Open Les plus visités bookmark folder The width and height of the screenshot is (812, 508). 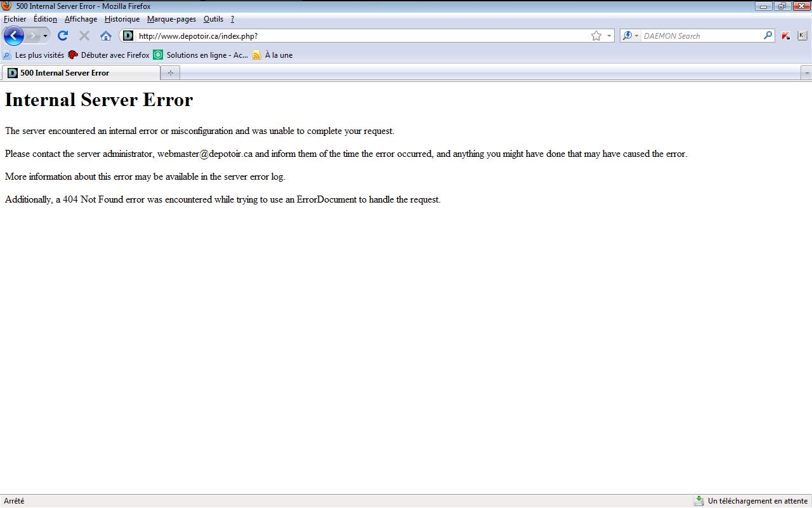coord(34,55)
